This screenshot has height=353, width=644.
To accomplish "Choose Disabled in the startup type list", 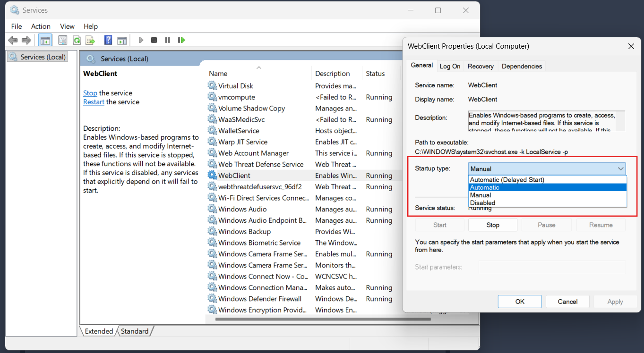I will [x=548, y=203].
